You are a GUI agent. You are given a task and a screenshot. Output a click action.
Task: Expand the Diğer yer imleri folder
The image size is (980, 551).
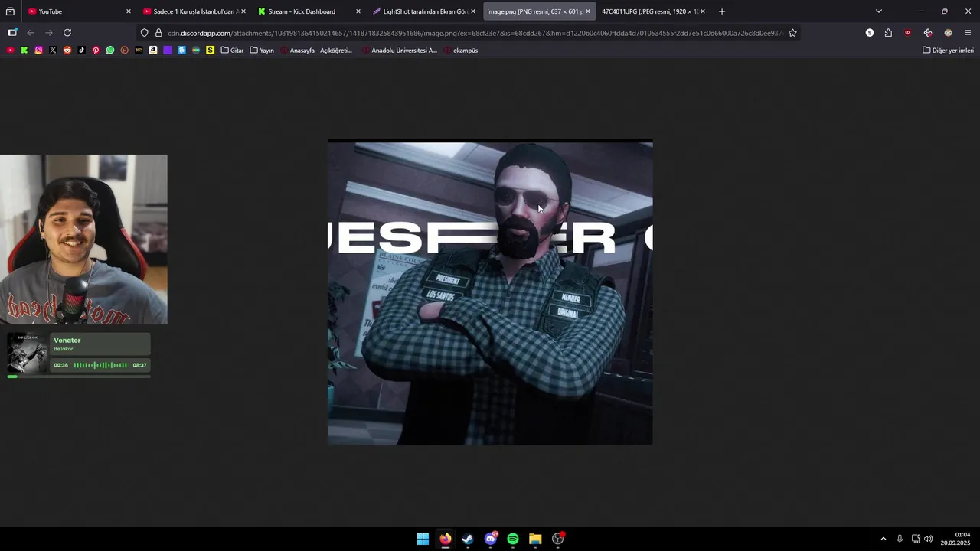[x=948, y=51]
